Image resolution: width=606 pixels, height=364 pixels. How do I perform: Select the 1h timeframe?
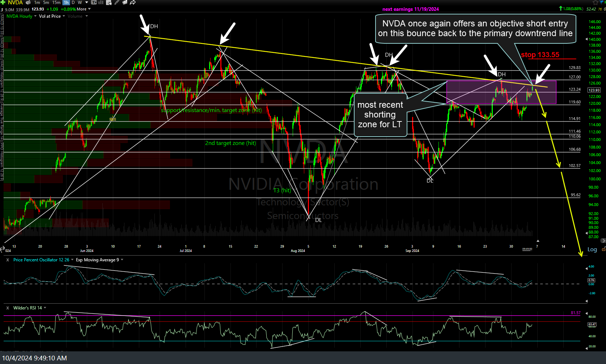[66, 3]
